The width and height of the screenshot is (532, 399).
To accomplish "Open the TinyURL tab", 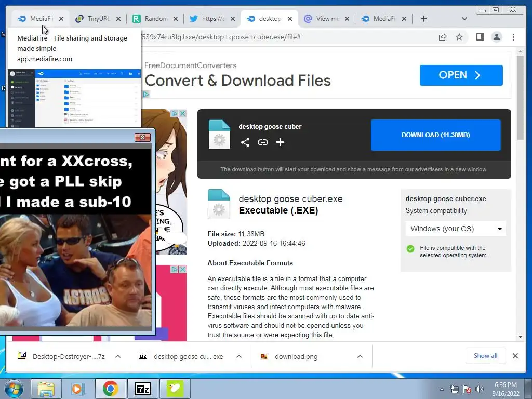I will [x=98, y=19].
